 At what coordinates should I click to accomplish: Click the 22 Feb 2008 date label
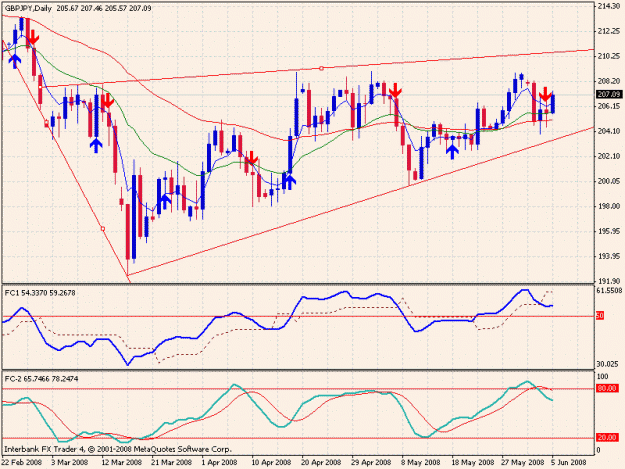point(22,463)
